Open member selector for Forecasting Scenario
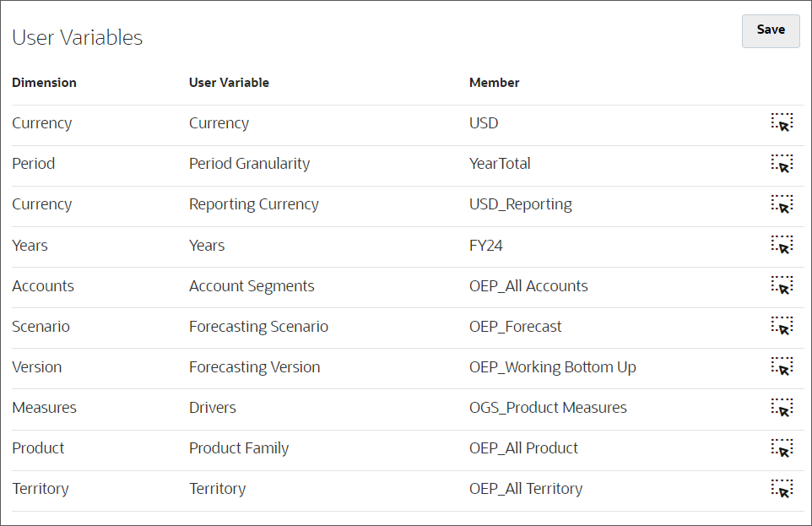 pos(783,327)
